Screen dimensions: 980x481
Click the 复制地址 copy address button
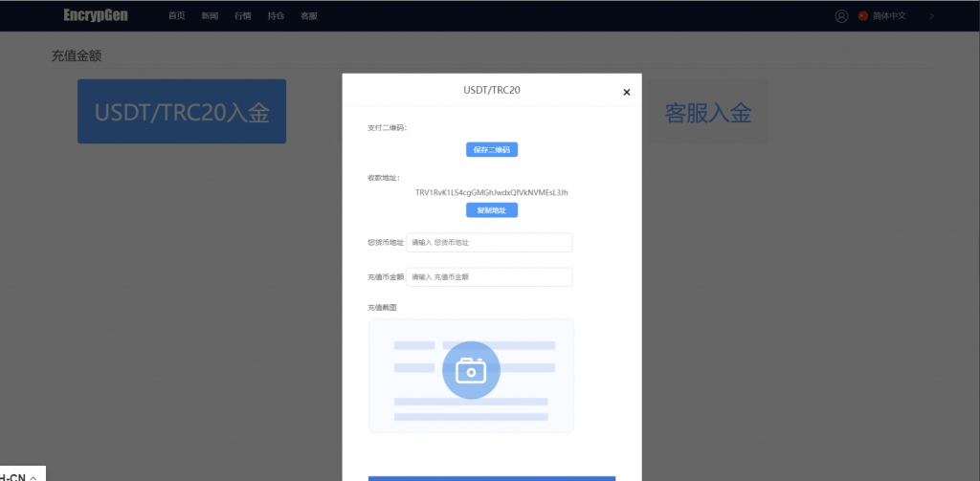click(492, 210)
